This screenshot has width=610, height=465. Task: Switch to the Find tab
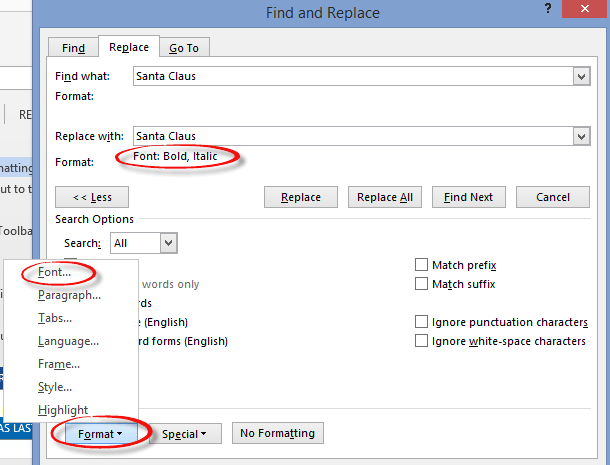pyautogui.click(x=73, y=48)
